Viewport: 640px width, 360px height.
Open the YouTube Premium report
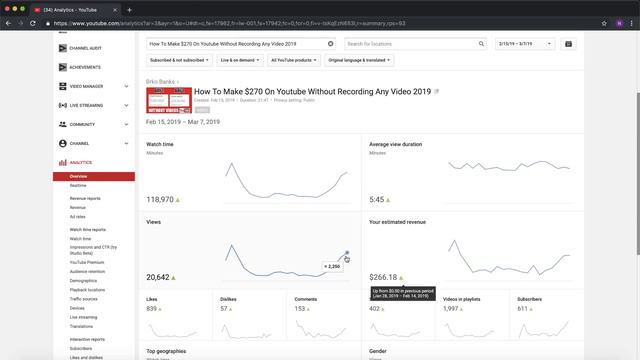point(87,262)
